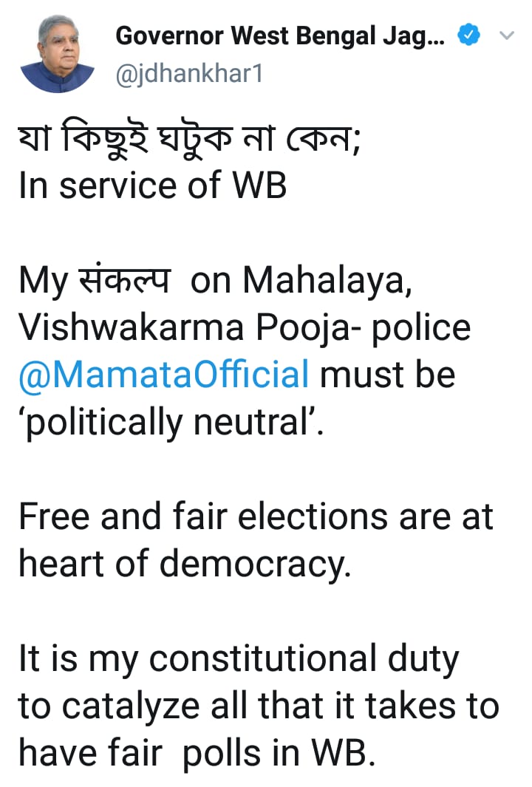Open the Governor West Bengal display name
Image resolution: width=532 pixels, height=787 pixels.
279,35
